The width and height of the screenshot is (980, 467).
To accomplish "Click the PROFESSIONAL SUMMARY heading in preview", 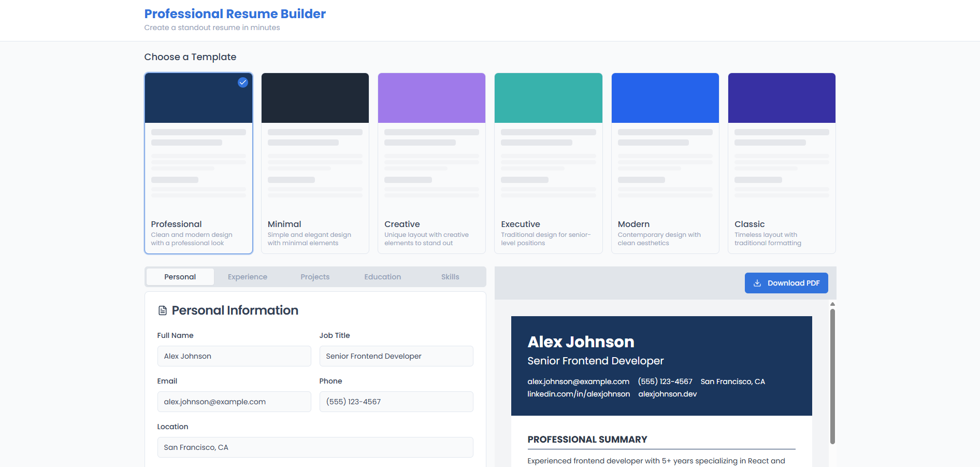I will [x=587, y=440].
